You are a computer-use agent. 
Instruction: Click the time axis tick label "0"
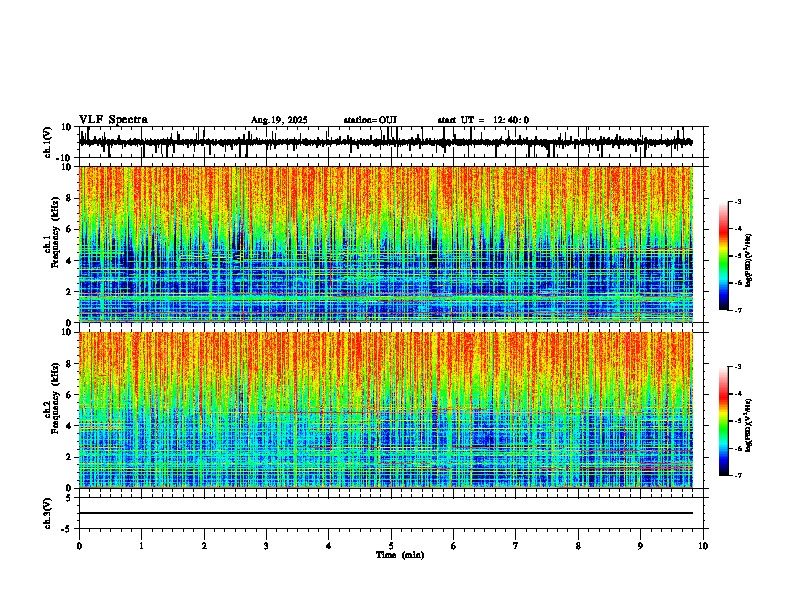(x=79, y=546)
